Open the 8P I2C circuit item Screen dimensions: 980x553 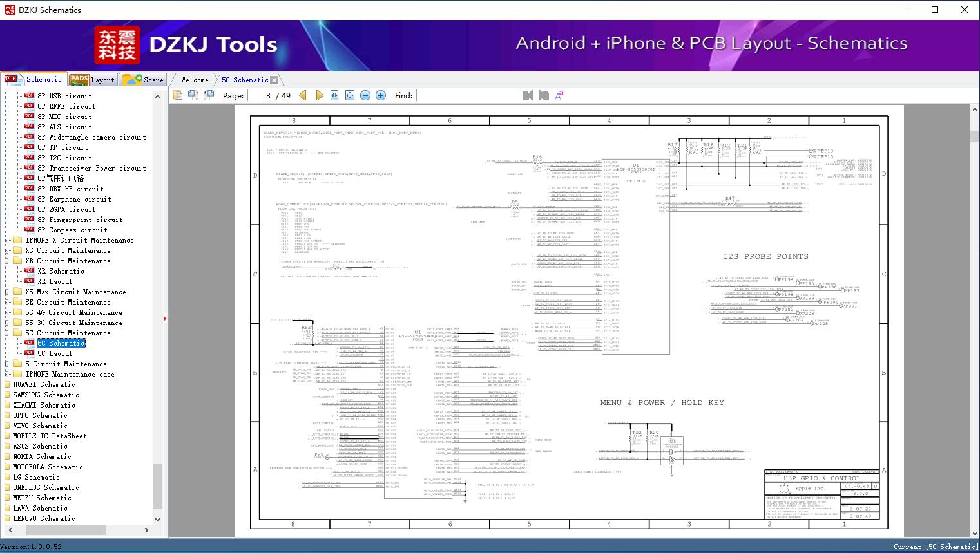click(64, 158)
